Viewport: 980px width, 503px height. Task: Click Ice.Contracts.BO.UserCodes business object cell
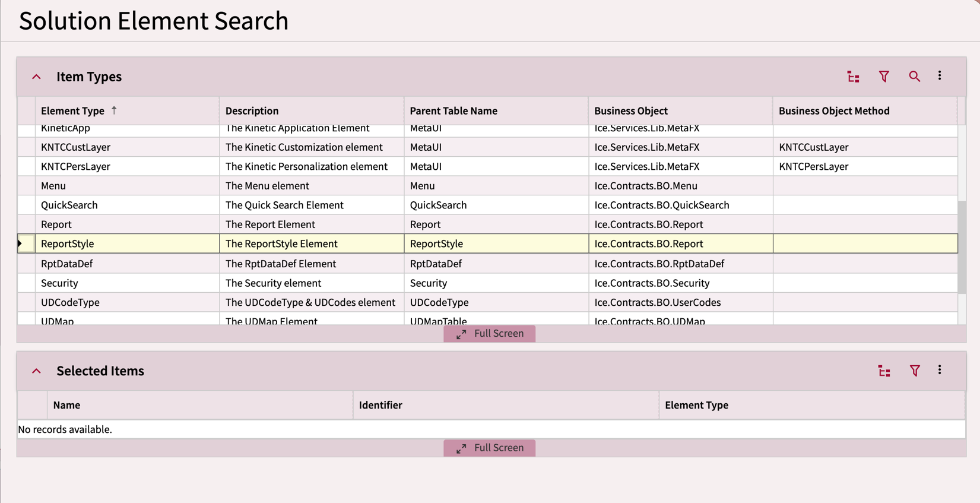tap(681, 302)
